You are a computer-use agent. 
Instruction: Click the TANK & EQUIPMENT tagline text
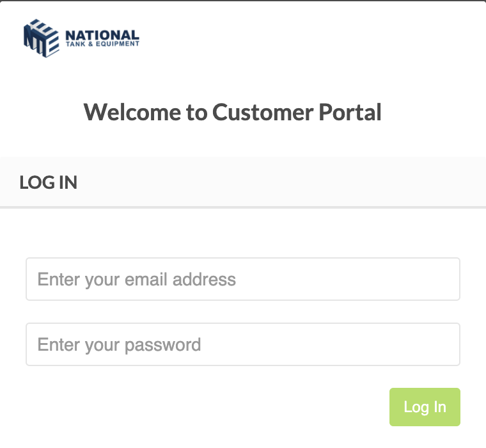point(102,44)
